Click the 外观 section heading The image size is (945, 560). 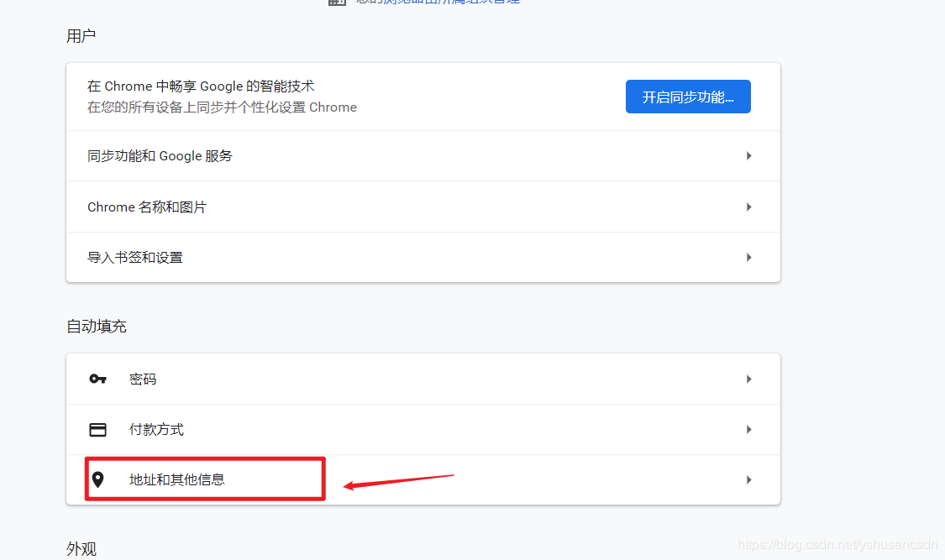[81, 549]
